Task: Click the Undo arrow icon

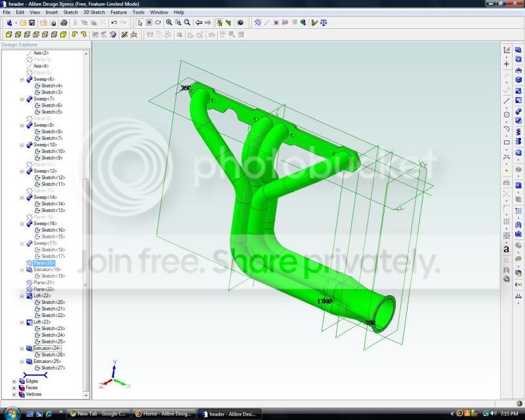Action: click(x=114, y=23)
